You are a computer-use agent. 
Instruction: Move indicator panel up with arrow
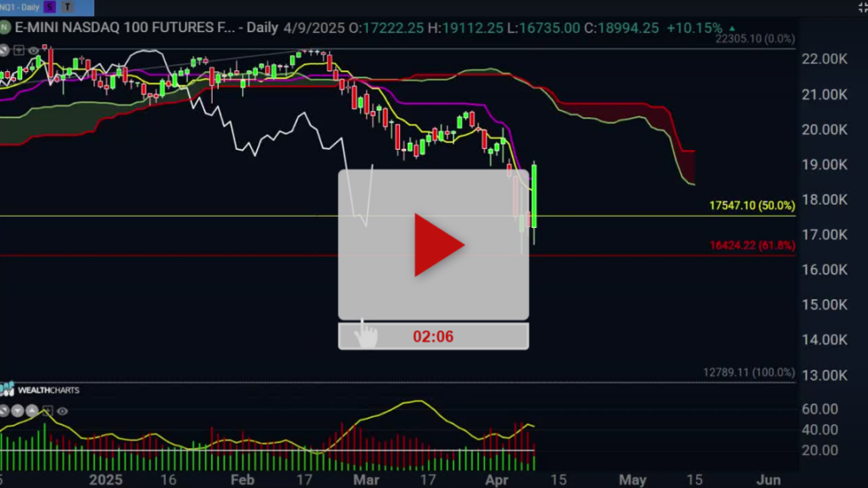click(32, 411)
